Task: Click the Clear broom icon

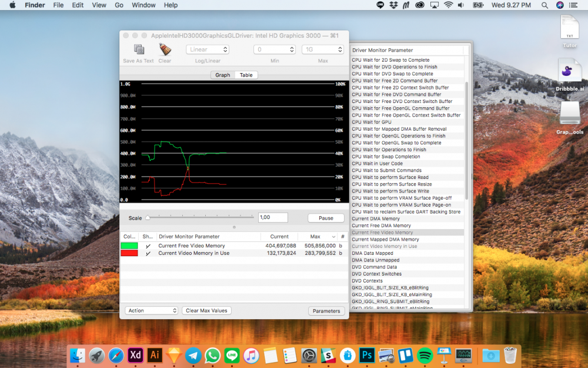Action: click(x=165, y=49)
